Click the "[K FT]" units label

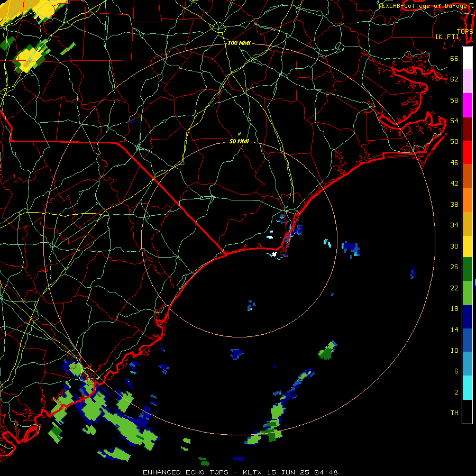[447, 36]
